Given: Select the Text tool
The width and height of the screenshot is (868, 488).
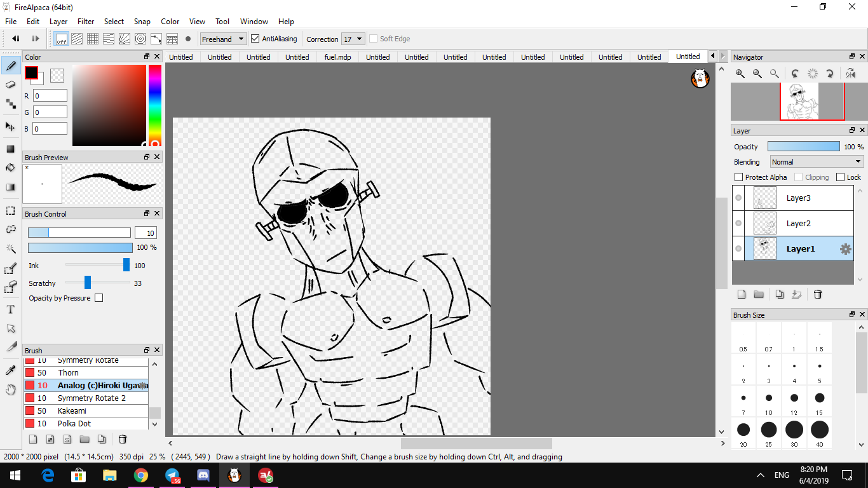Looking at the screenshot, I should (10, 309).
